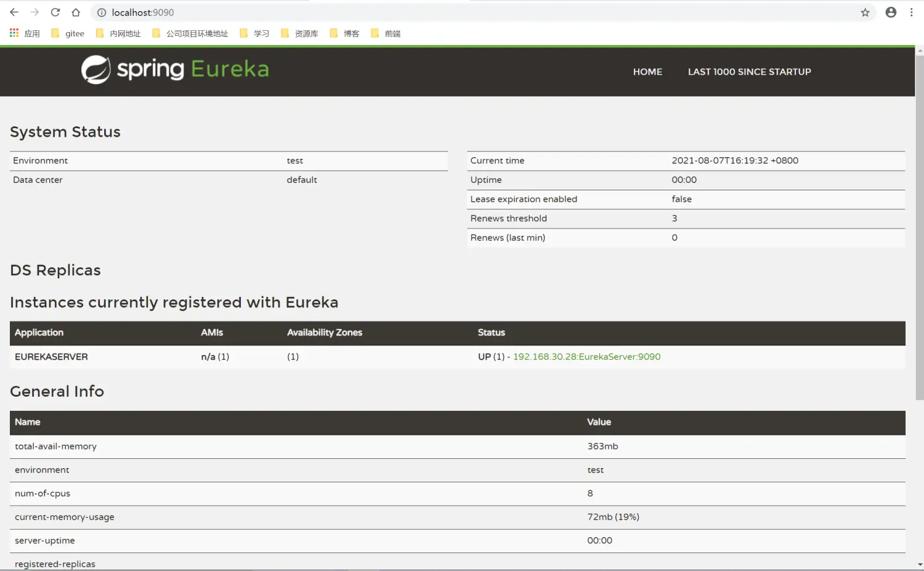Open the browser three-dot menu

pos(912,12)
